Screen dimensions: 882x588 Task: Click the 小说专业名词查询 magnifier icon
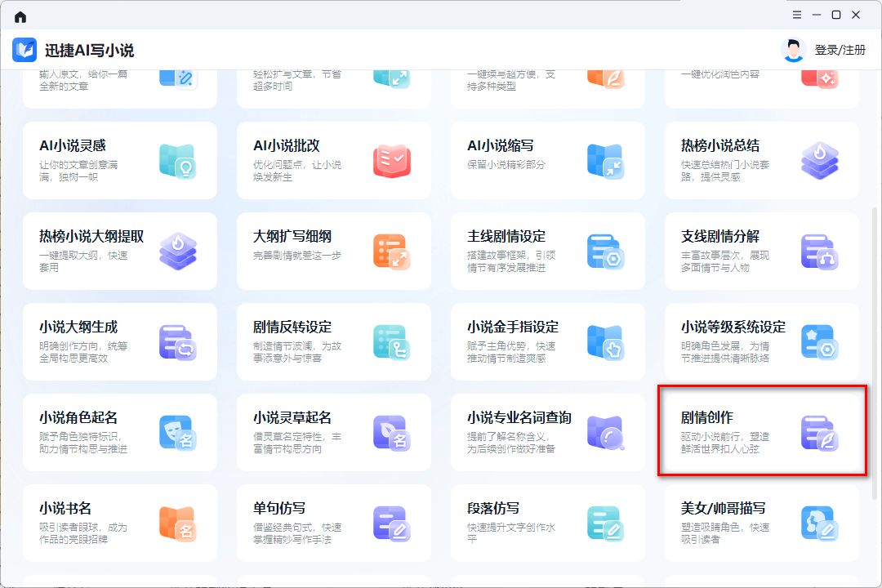(605, 433)
